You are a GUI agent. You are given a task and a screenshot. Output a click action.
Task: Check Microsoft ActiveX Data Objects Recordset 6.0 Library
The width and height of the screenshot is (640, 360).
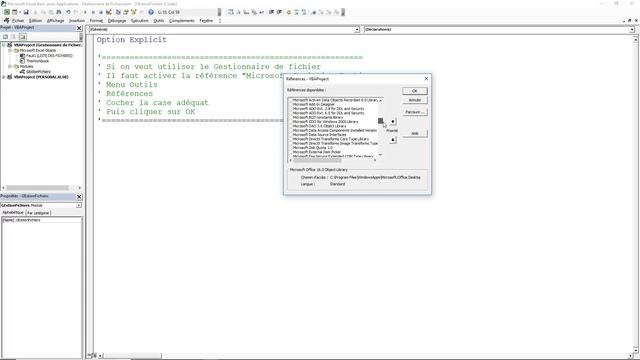(x=291, y=100)
